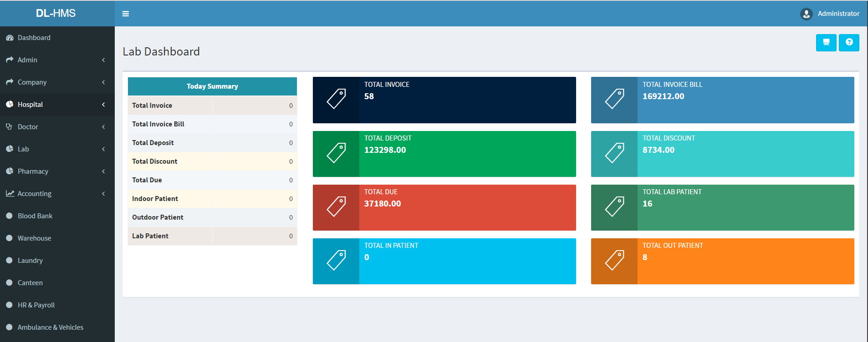
Task: Click the Dashboard palette icon in sidebar
Action: (10, 38)
